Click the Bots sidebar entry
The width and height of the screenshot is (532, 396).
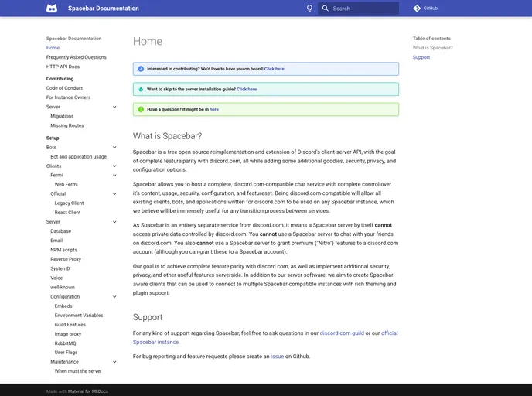(51, 147)
